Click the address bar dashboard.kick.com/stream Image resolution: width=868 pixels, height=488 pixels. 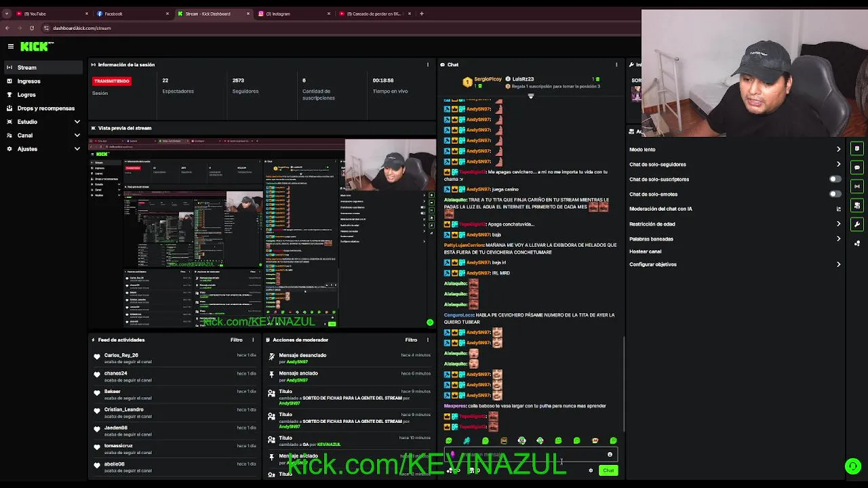point(82,28)
